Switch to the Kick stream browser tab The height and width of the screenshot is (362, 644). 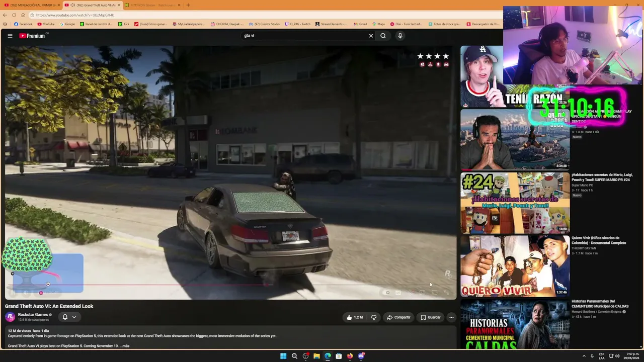point(152,5)
